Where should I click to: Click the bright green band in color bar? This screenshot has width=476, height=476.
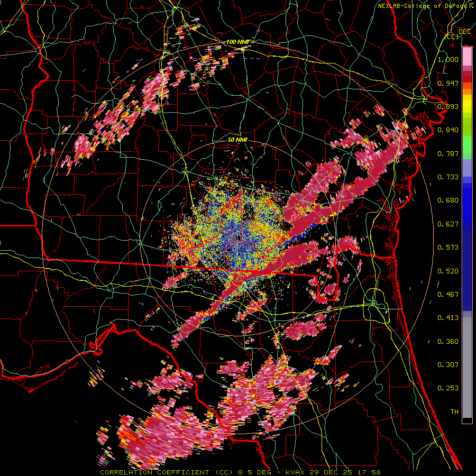tap(467, 144)
